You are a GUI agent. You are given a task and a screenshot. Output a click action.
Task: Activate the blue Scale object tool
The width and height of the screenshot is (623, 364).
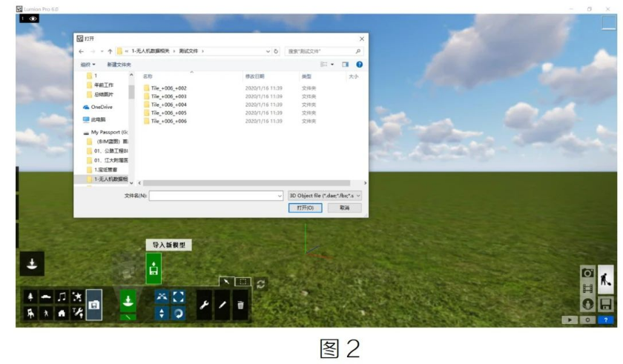click(179, 297)
